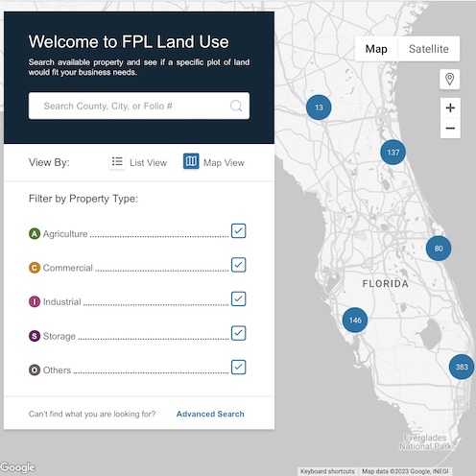Toggle the Commercial checkbox
The height and width of the screenshot is (476, 476).
coord(239,265)
